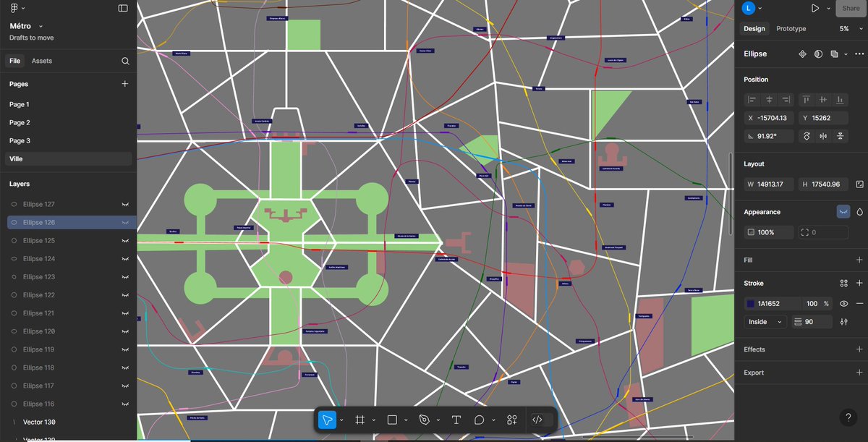The height and width of the screenshot is (442, 868).
Task: Add an export setting with plus
Action: coord(859,373)
